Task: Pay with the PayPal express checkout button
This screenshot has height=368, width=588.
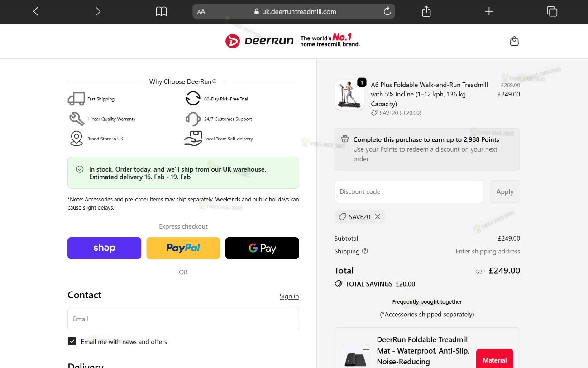Action: pyautogui.click(x=183, y=248)
